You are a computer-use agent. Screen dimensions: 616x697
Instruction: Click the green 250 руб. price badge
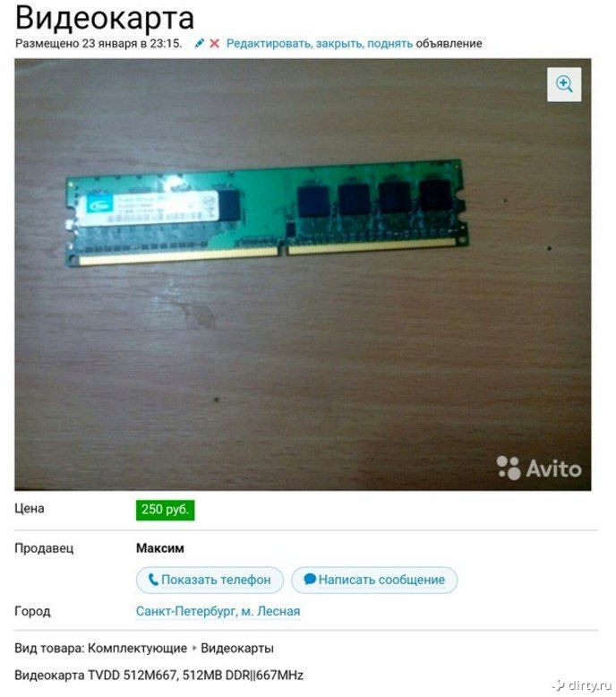(166, 510)
